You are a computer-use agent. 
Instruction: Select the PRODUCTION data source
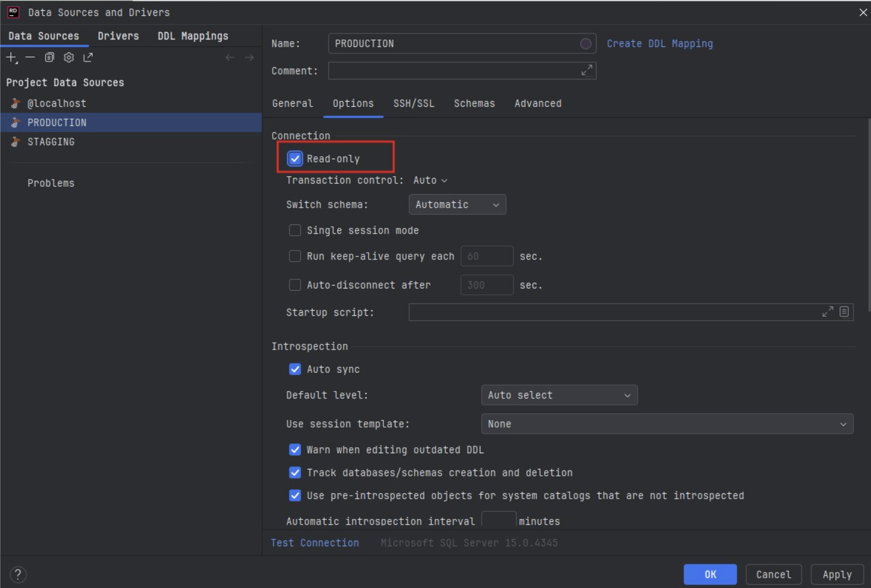tap(131, 122)
